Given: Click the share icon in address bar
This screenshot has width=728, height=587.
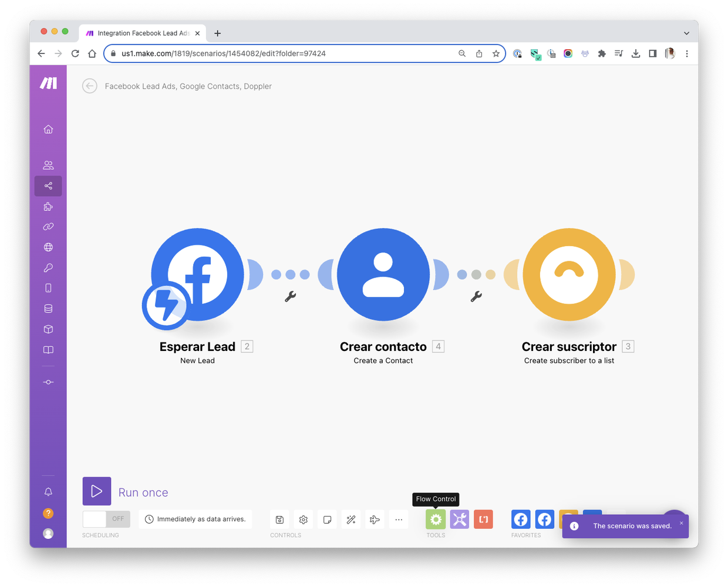Looking at the screenshot, I should pyautogui.click(x=479, y=53).
